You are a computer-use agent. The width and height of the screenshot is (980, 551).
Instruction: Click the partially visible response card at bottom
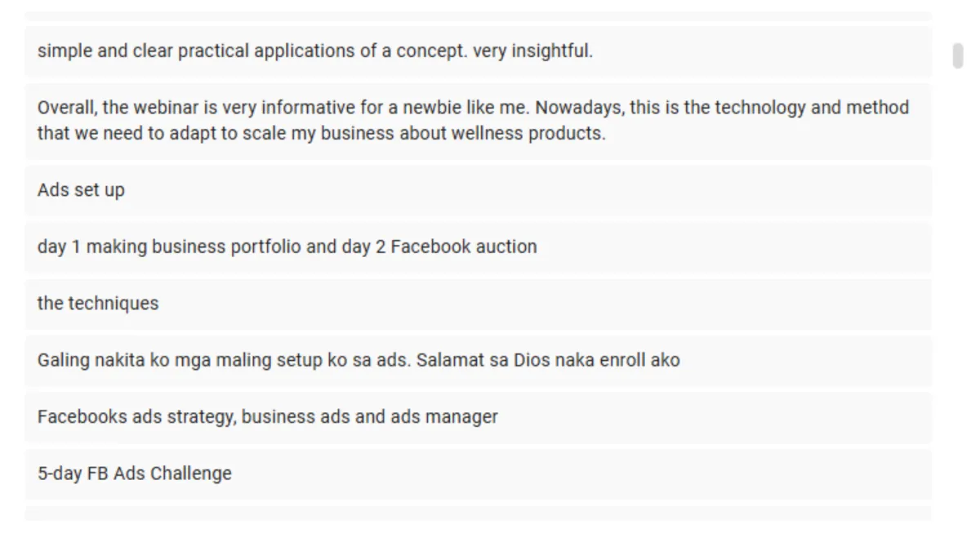478,513
